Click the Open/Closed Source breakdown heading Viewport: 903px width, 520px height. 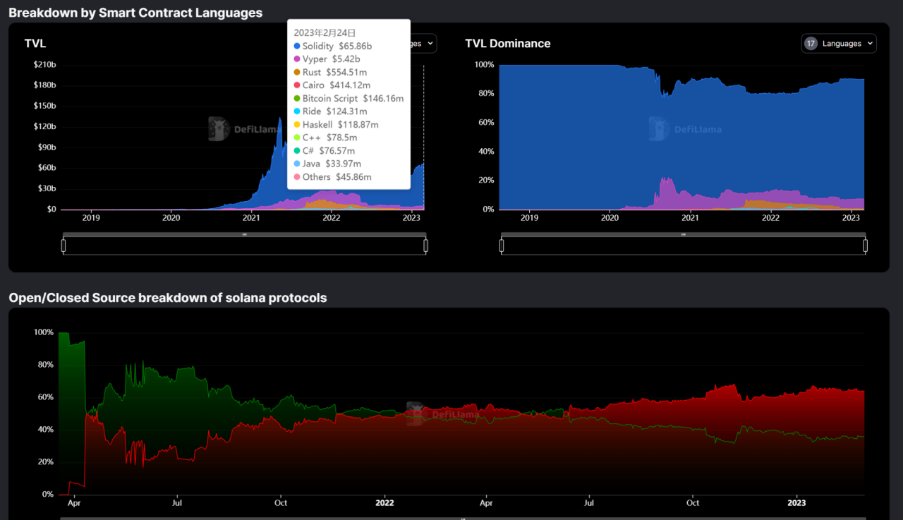pos(168,298)
